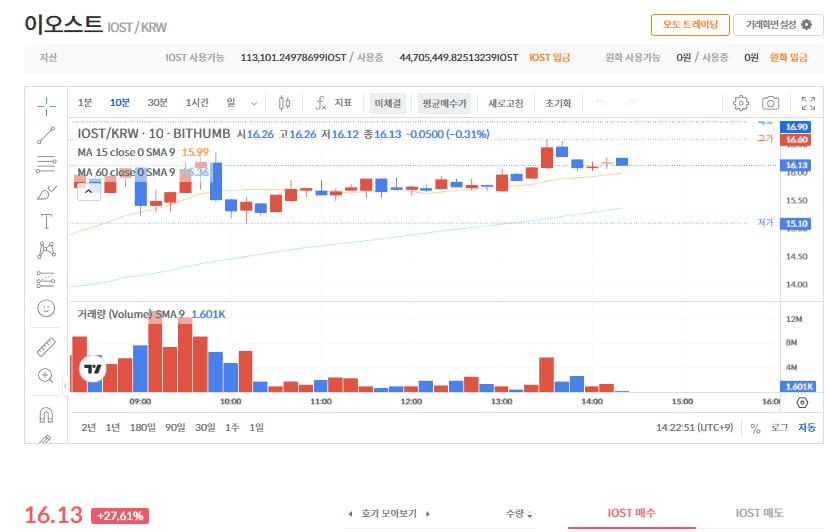Go to next order book grouping
Image resolution: width=830 pixels, height=532 pixels.
click(x=428, y=513)
